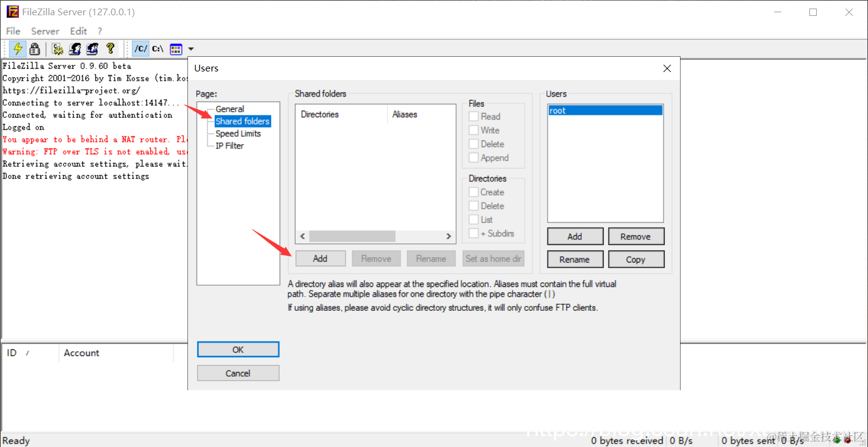Viewport: 868px width, 447px height.
Task: Enable the Directories Create checkbox
Action: (474, 192)
